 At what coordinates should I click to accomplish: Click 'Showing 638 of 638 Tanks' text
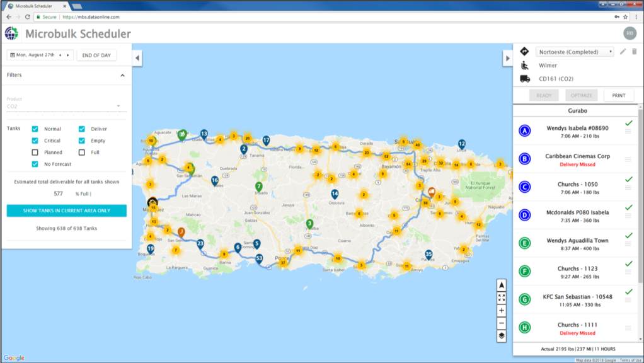pos(67,228)
